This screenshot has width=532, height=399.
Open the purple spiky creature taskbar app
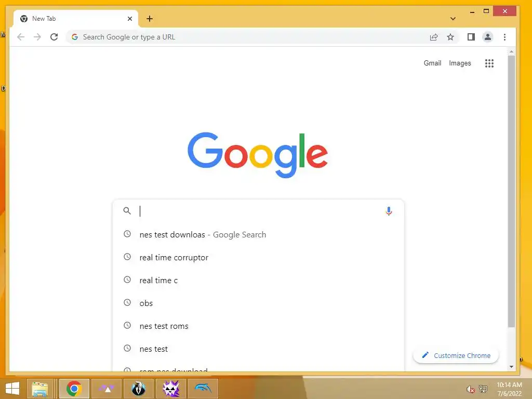170,389
